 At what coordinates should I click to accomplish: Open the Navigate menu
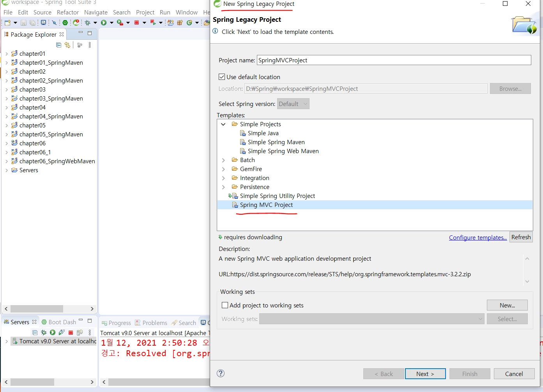coord(96,12)
